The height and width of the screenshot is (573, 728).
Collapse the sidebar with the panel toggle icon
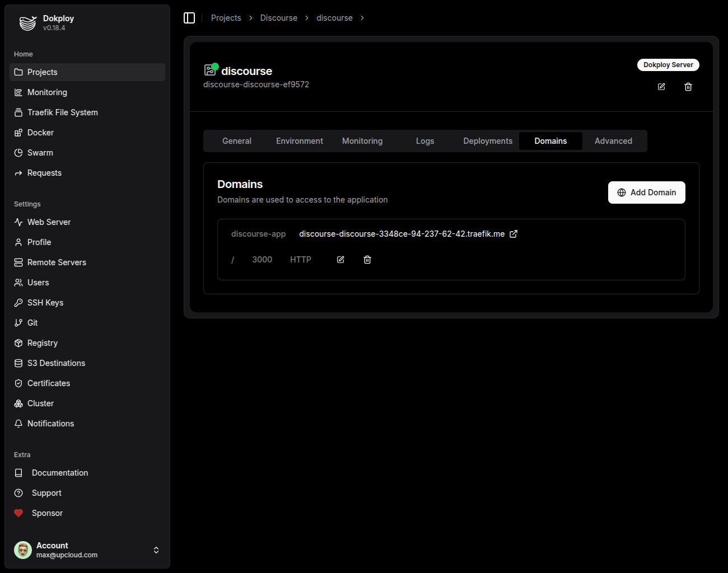click(x=189, y=17)
